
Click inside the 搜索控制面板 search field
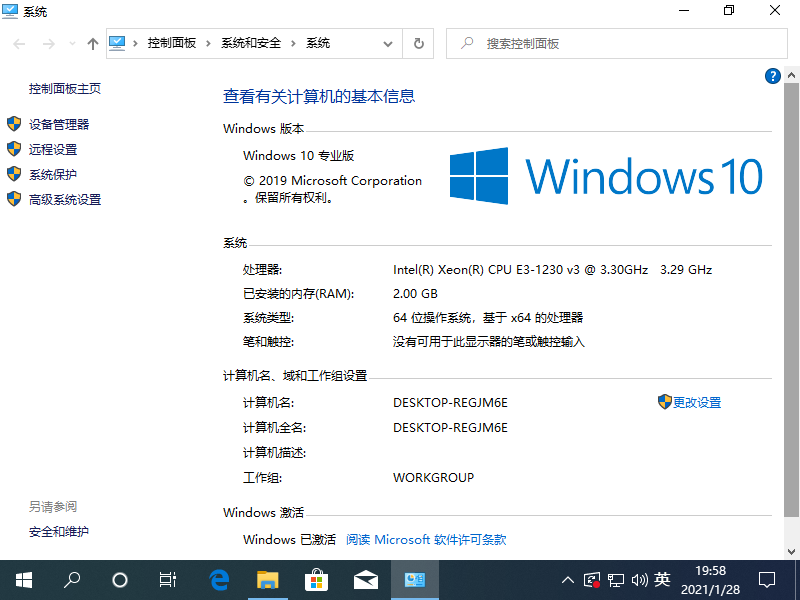pos(620,43)
